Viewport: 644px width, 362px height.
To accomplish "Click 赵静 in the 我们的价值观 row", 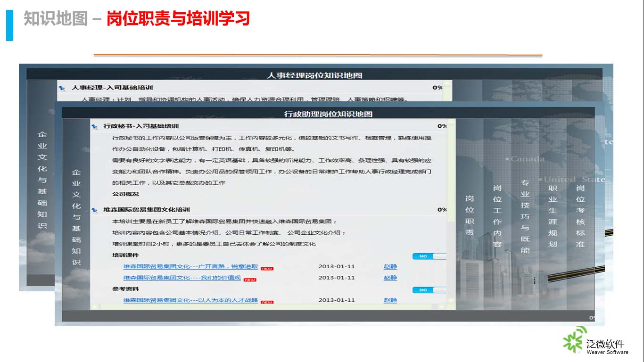I will click(390, 278).
